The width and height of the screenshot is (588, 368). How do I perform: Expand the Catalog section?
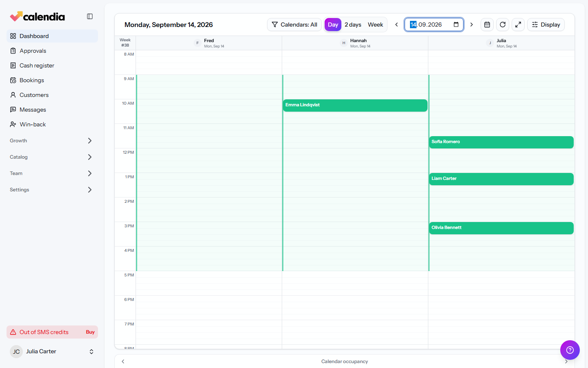point(52,157)
